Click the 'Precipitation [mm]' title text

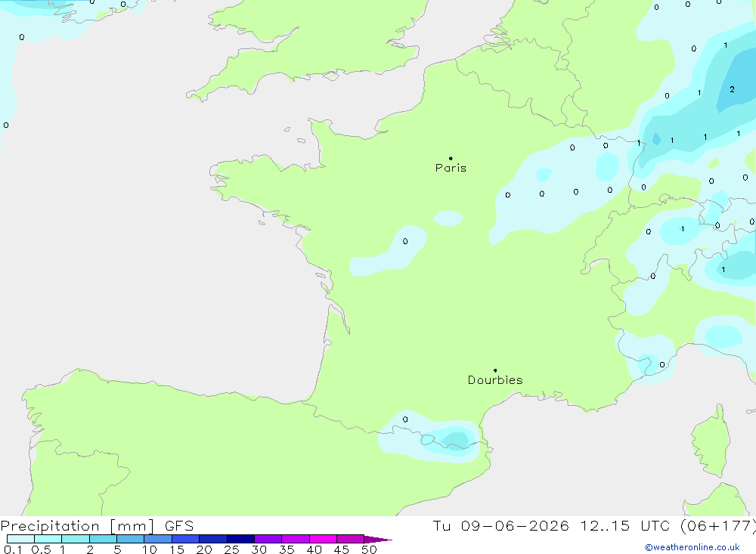[x=77, y=525]
